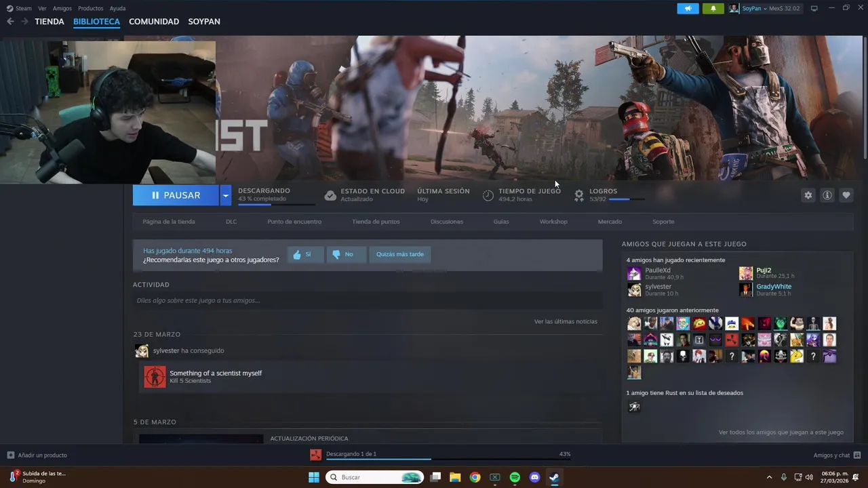Select the BIBLIOTECA tab
Image resolution: width=868 pixels, height=488 pixels.
tap(96, 22)
